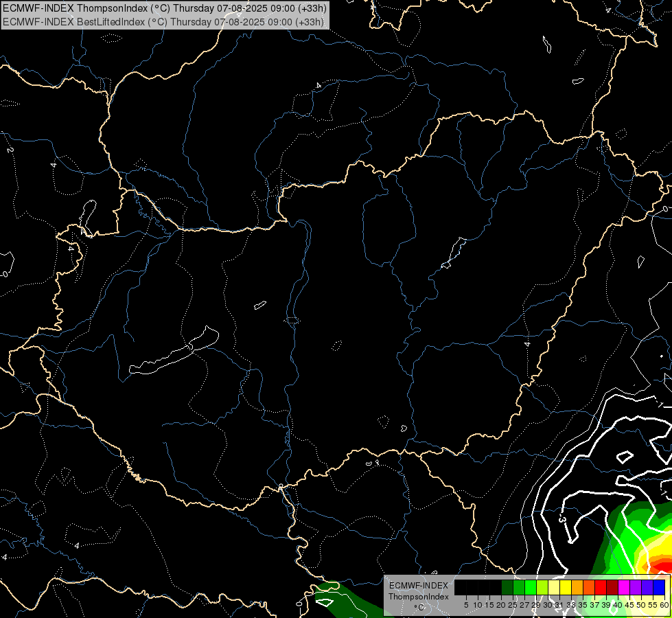Click legend tick value 50

640,605
